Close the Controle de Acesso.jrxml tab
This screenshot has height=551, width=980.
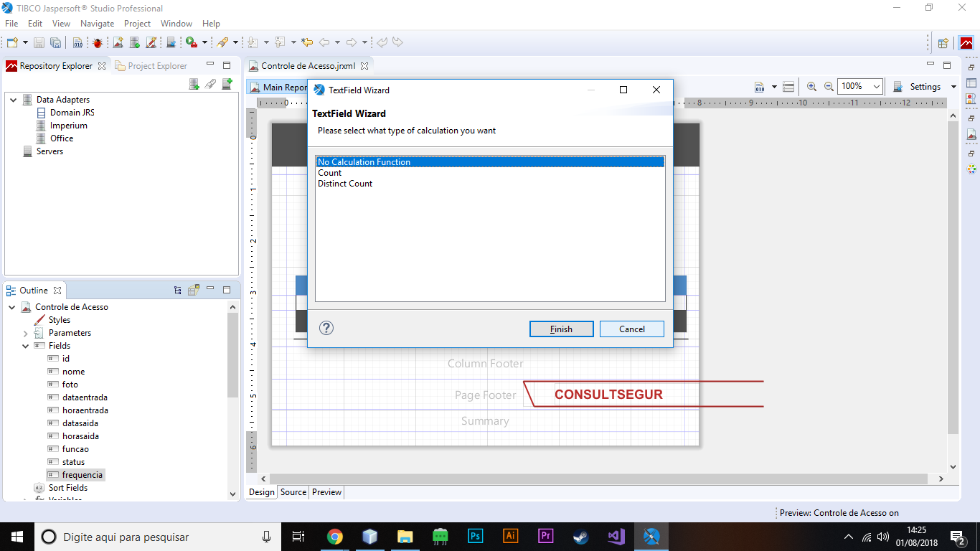coord(364,66)
